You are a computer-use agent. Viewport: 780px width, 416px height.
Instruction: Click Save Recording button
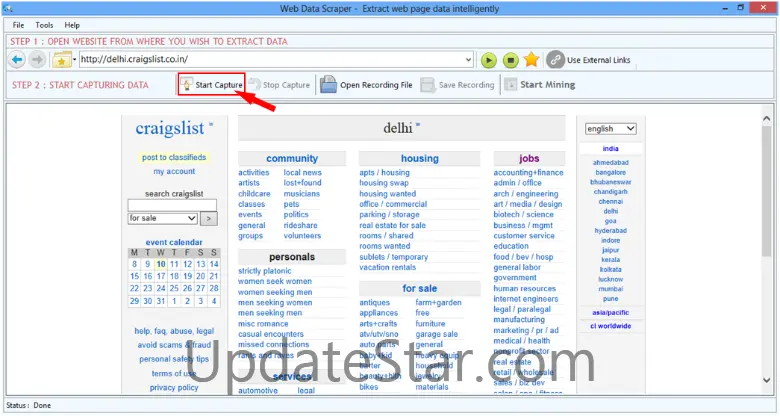[x=457, y=85]
